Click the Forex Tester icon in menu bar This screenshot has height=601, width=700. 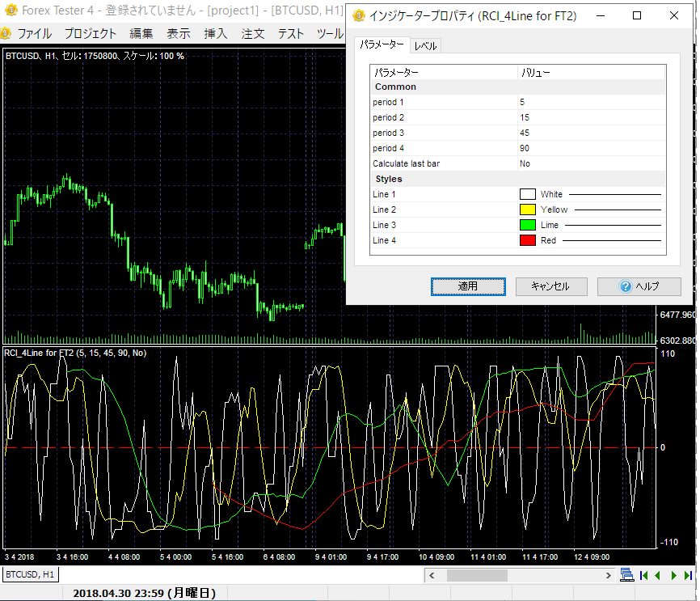pyautogui.click(x=6, y=33)
